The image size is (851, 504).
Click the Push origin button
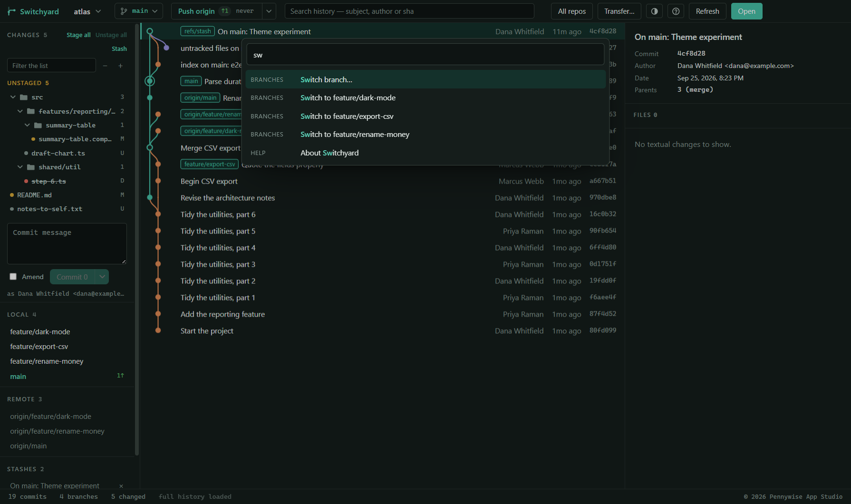[x=216, y=11]
